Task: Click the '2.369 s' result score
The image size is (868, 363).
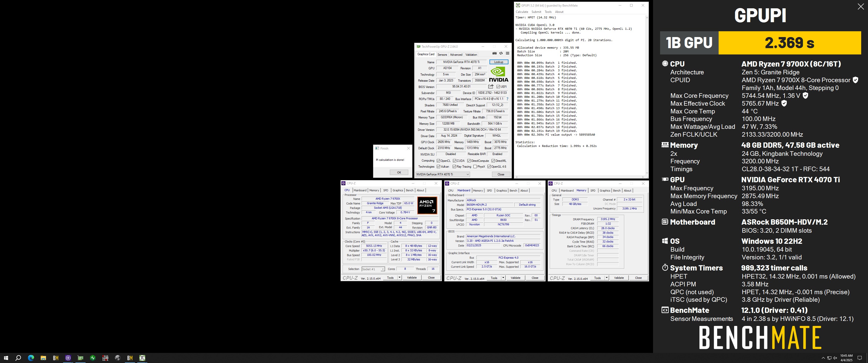Action: pyautogui.click(x=790, y=43)
